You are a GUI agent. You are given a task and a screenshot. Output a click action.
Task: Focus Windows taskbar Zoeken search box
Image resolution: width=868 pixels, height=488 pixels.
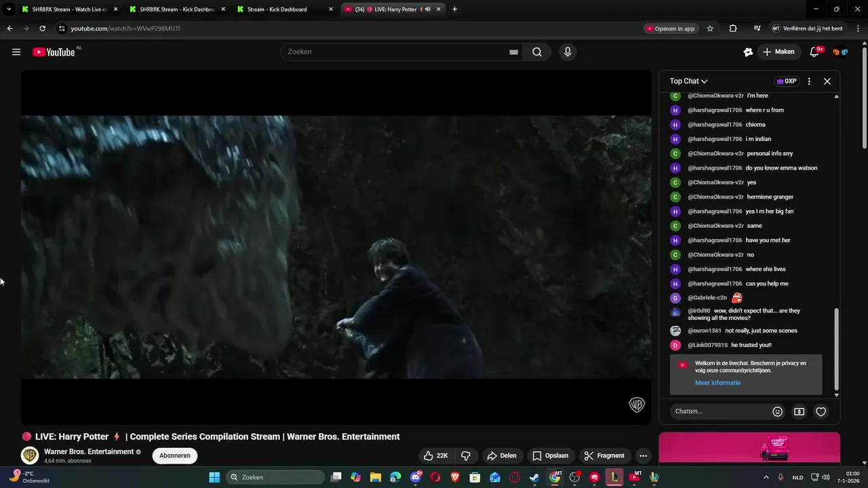[275, 477]
